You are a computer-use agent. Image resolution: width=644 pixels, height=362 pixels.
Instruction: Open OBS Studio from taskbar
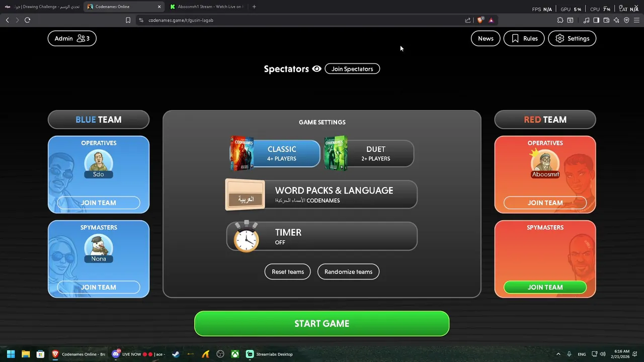tap(220, 354)
